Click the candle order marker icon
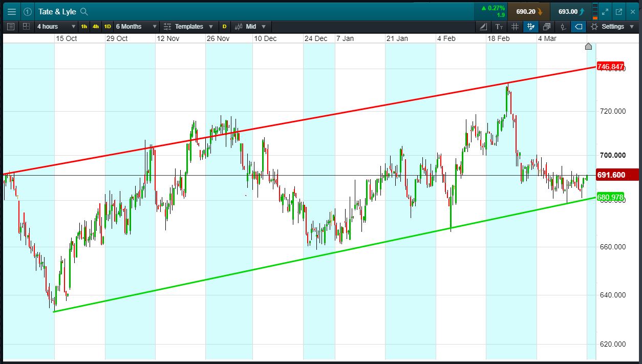 click(563, 27)
